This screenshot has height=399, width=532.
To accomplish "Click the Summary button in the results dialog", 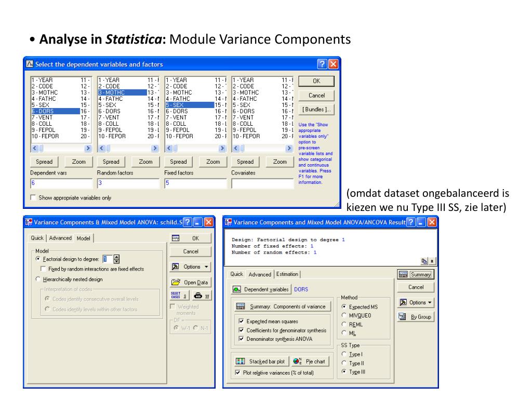I will point(416,274).
